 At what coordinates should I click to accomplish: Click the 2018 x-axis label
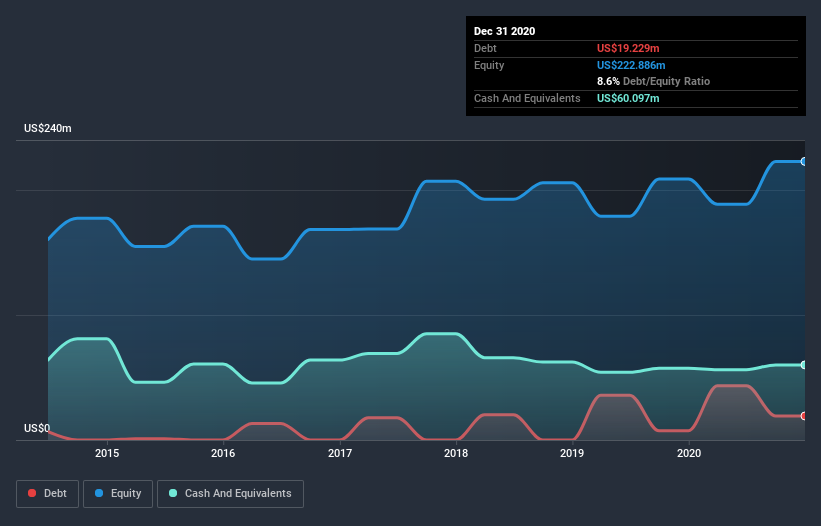(x=456, y=453)
